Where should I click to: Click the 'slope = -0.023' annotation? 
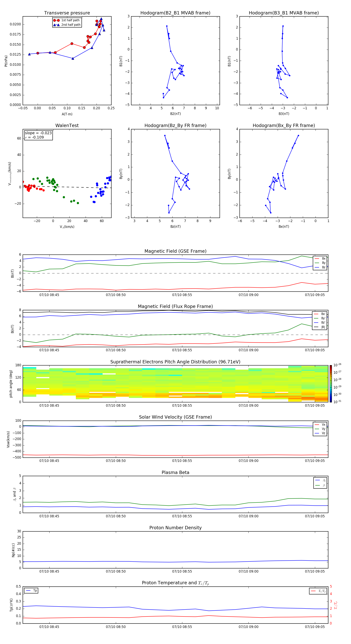38,133
